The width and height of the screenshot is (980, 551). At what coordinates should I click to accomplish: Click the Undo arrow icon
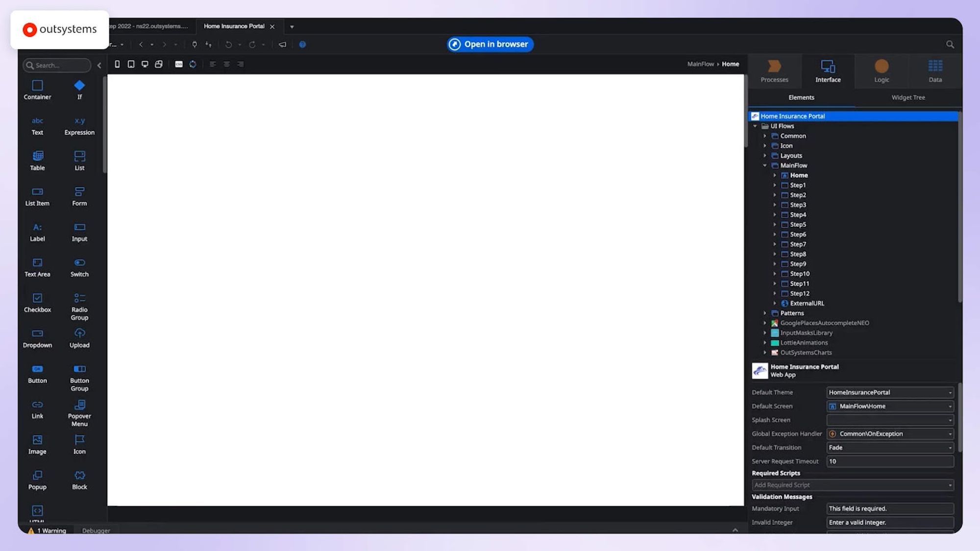[228, 44]
